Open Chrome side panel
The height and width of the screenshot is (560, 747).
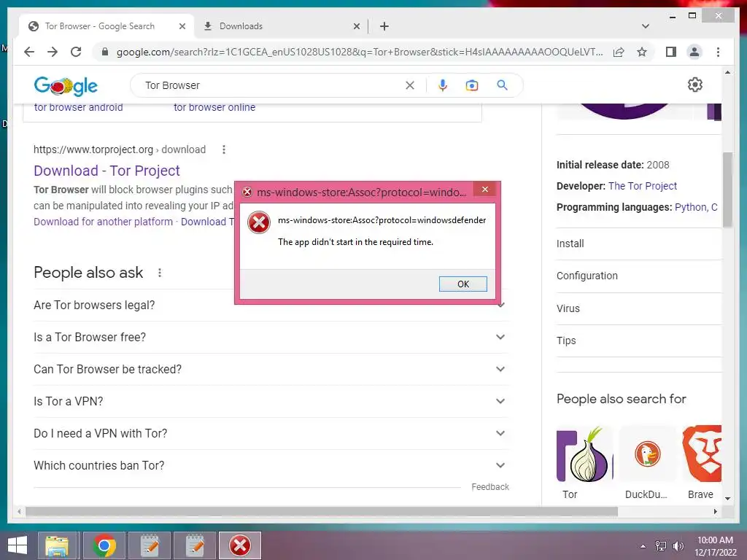click(671, 52)
